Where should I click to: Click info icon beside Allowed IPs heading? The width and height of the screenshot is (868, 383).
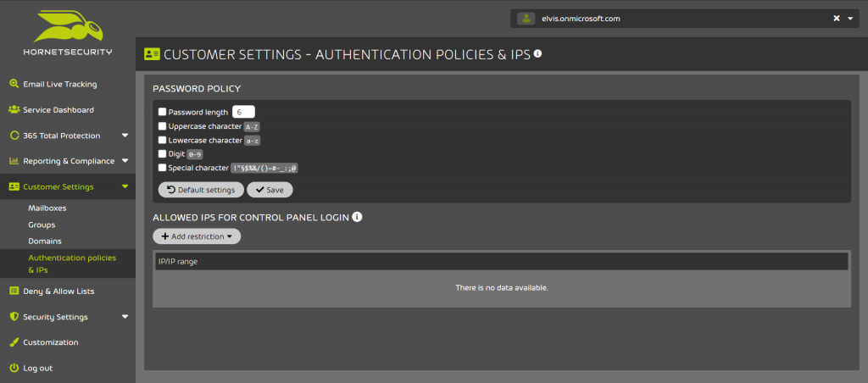[357, 217]
